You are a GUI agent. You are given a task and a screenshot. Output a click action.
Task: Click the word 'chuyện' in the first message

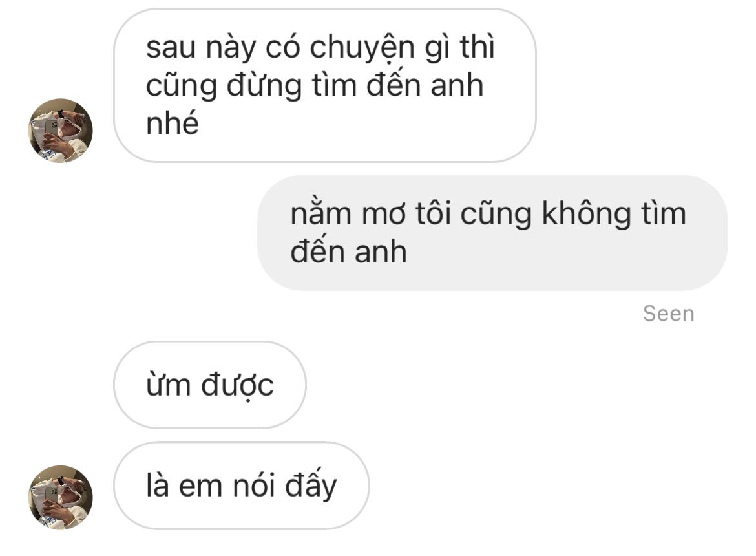pyautogui.click(x=362, y=49)
